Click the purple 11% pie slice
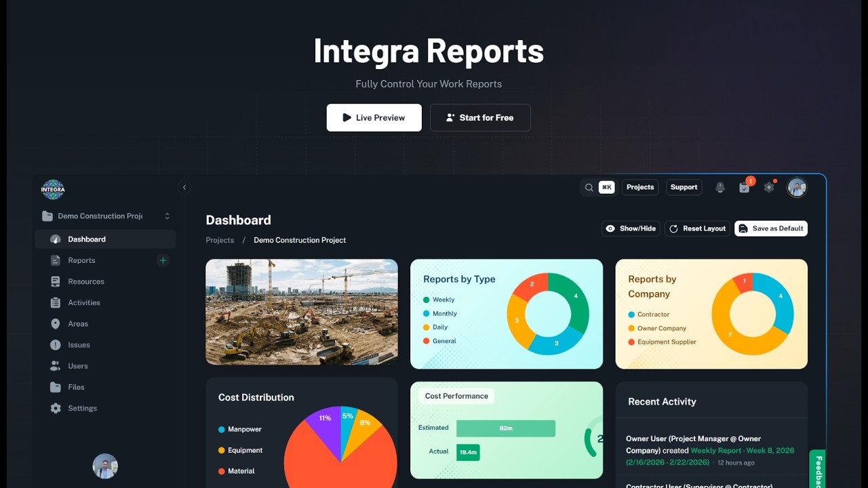This screenshot has height=488, width=868. tap(325, 419)
